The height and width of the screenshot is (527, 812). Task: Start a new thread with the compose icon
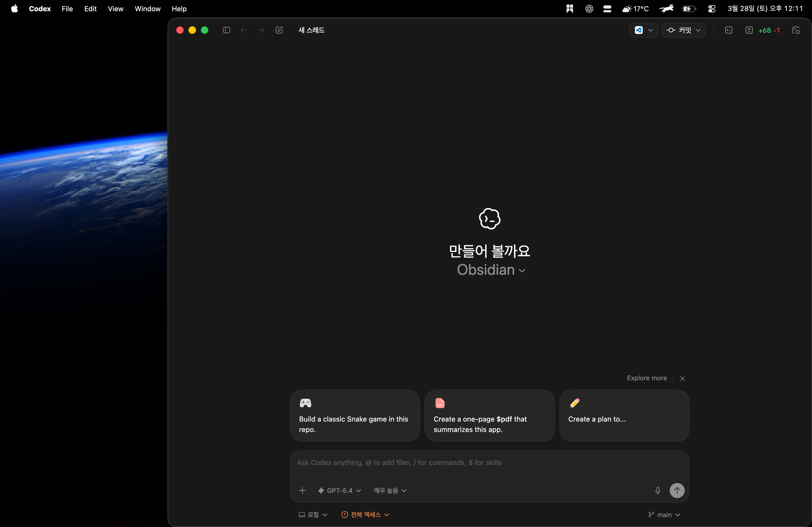[x=279, y=30]
